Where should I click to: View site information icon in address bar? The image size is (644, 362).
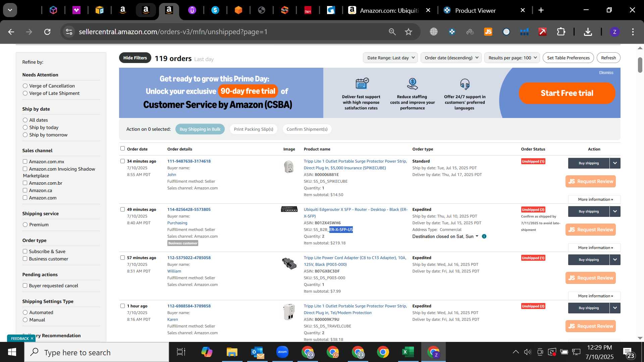coord(69,32)
